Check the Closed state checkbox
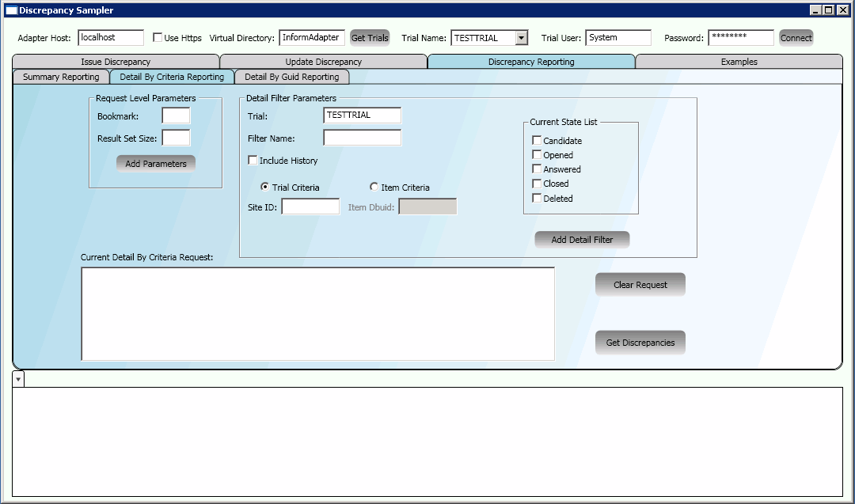This screenshot has height=504, width=855. (537, 184)
